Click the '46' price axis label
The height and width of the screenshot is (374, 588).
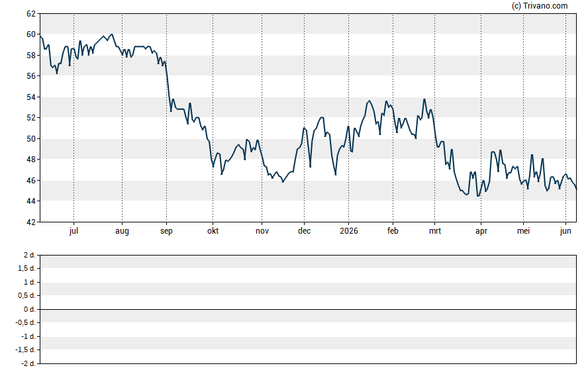click(x=31, y=180)
